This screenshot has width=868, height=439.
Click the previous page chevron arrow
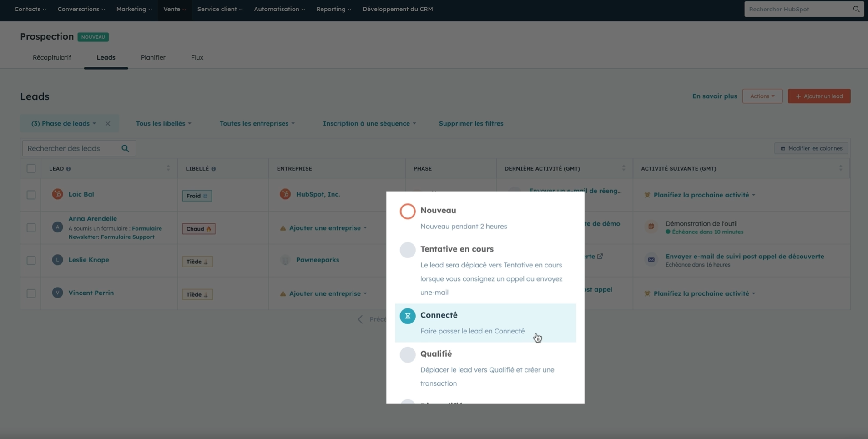(x=360, y=319)
